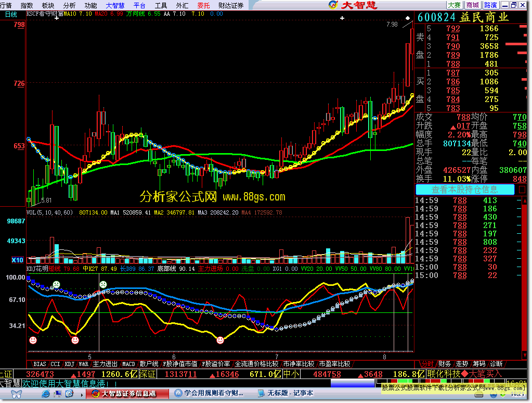Click the KSCF看守财富 indicator label
This screenshot has height=403, width=532.
coord(45,14)
